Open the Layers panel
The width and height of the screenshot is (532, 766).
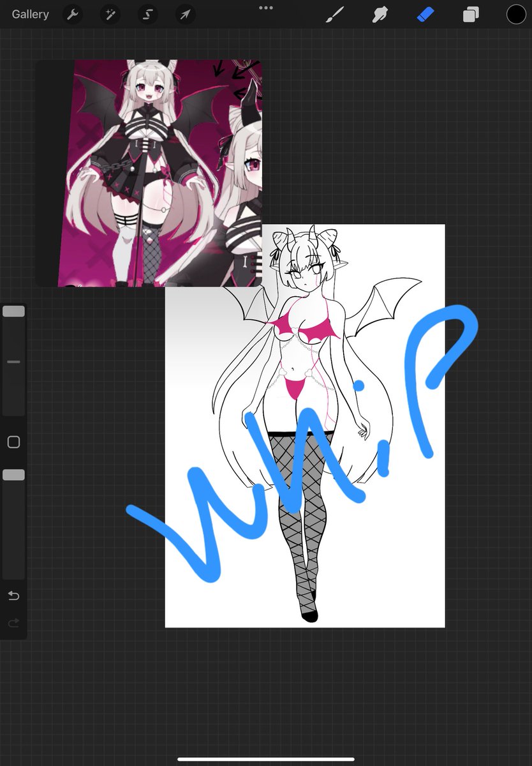pyautogui.click(x=471, y=14)
